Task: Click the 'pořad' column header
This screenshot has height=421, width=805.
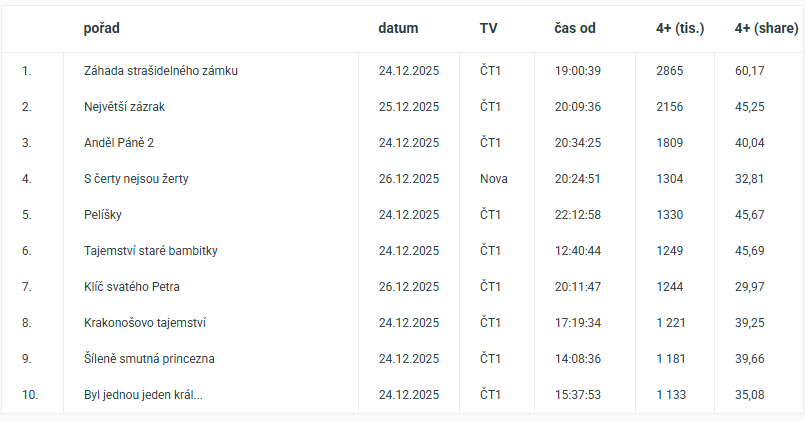Action: 102,28
